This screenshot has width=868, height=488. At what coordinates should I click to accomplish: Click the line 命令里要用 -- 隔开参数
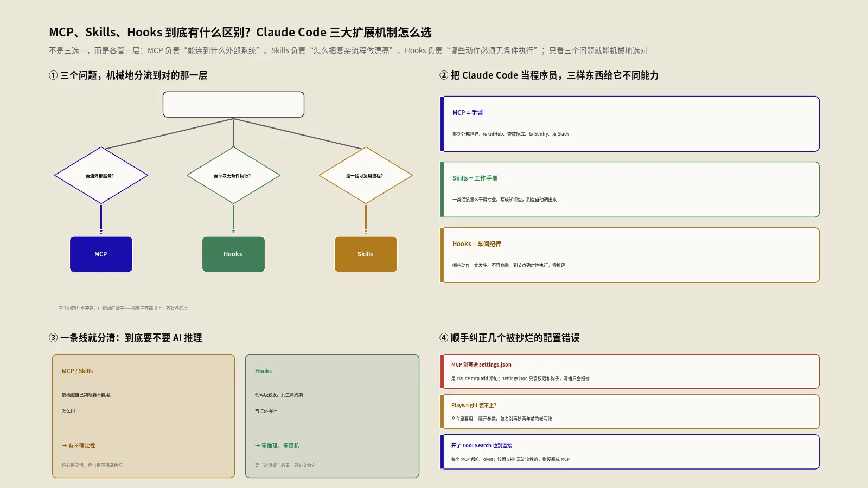[x=502, y=419]
